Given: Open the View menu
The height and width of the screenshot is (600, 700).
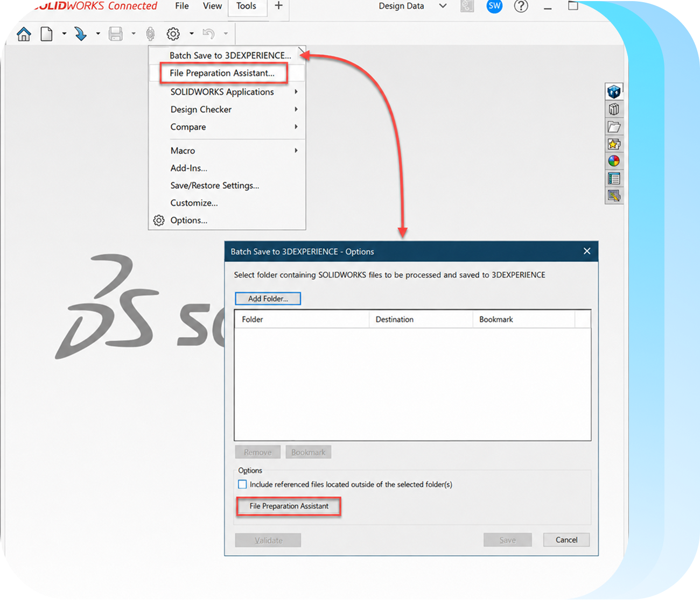Looking at the screenshot, I should (212, 6).
